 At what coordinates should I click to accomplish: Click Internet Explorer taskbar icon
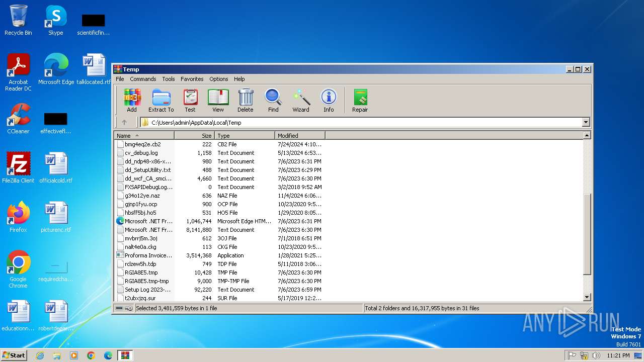40,355
